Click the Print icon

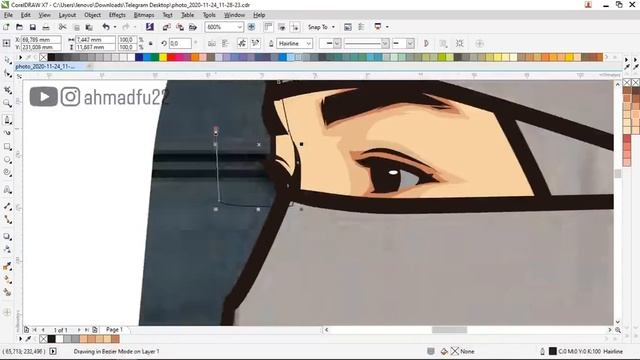pos(46,27)
